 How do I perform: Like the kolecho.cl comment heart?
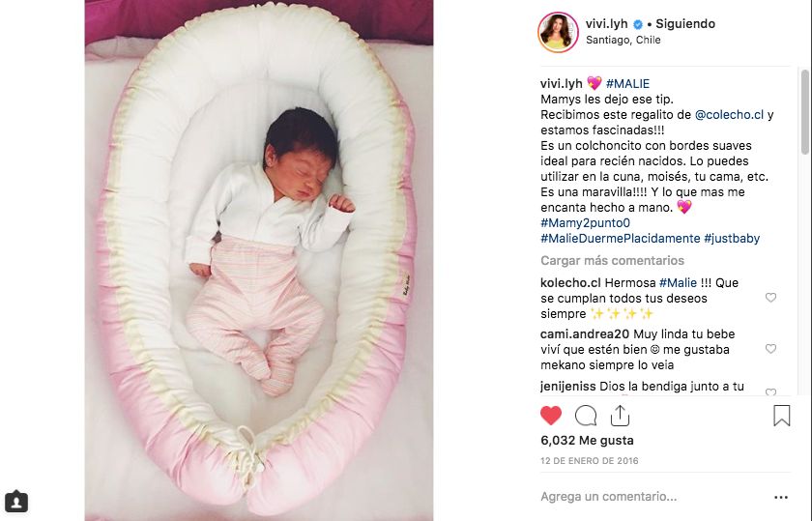point(770,298)
